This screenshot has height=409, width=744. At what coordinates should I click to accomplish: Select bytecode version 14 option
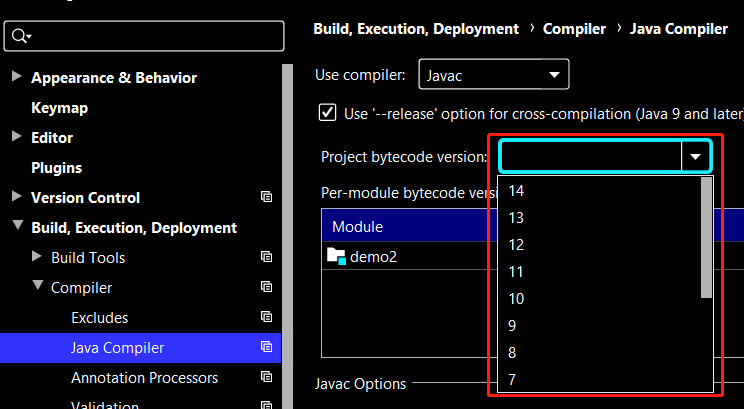coord(516,190)
